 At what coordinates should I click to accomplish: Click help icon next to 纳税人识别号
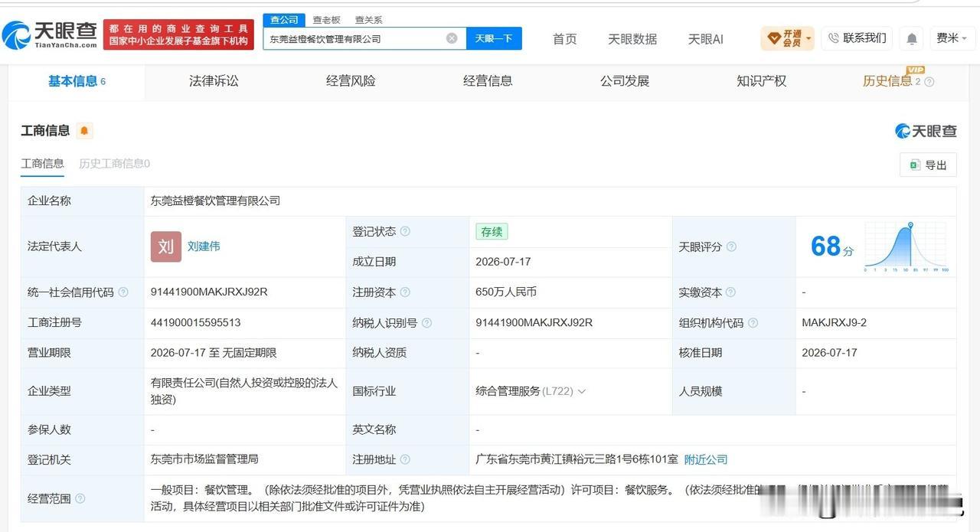coord(426,323)
